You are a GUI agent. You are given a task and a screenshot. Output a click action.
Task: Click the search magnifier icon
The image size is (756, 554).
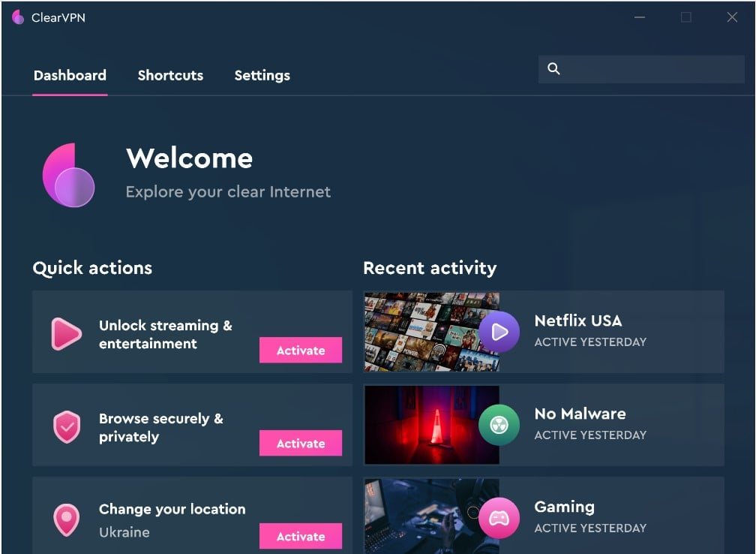[553, 68]
